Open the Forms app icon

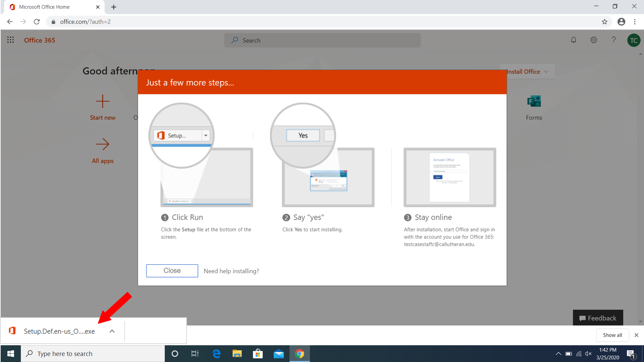534,102
